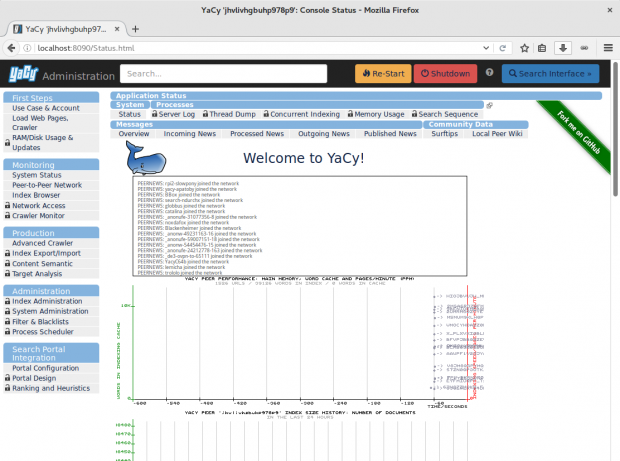The width and height of the screenshot is (620, 461).
Task: Click the Re-Start button
Action: pos(383,74)
